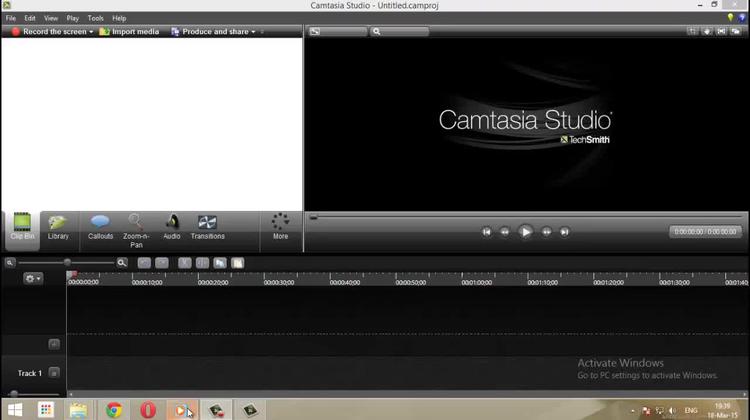Click timeline ruler at 00:00:30;00
Viewport: 750px width, 420px height.
tap(279, 283)
